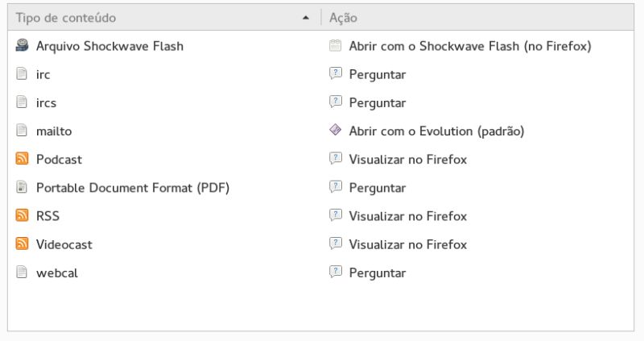The height and width of the screenshot is (341, 644).
Task: Click the Perguntar action for webcal
Action: [x=377, y=272]
